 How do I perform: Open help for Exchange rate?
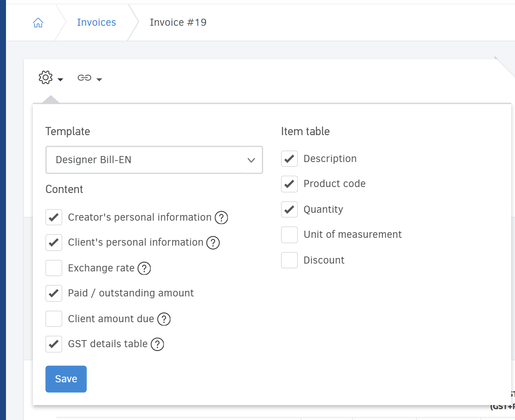[144, 268]
